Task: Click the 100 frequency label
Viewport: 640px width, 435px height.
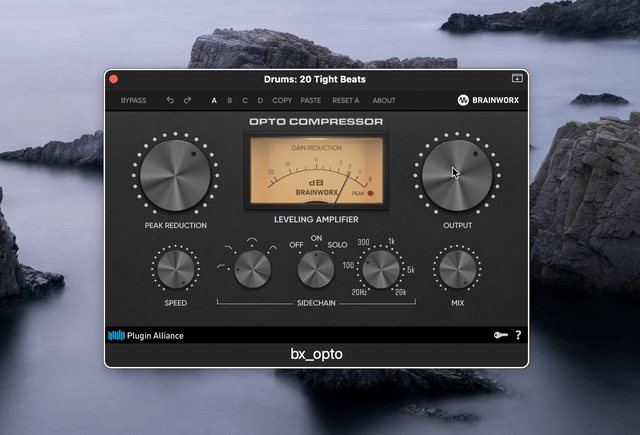Action: click(348, 265)
